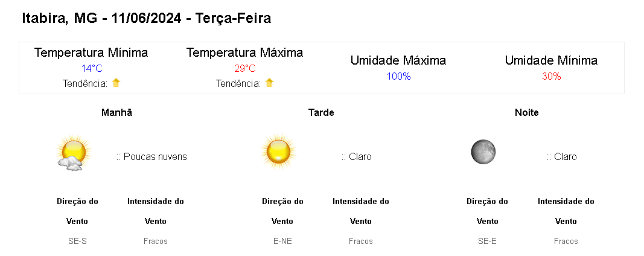
Task: Click the 14°C minimum temperature value
Action: tap(92, 69)
